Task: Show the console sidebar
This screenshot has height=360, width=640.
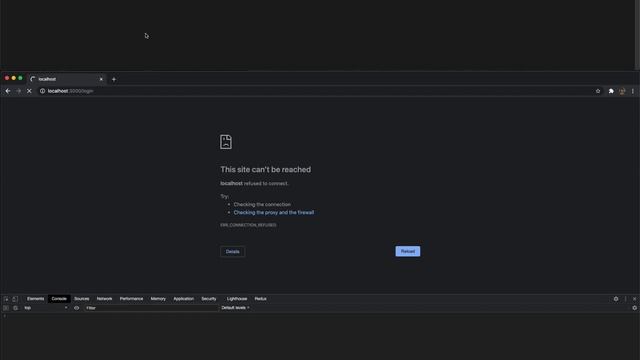Action: coord(6,308)
